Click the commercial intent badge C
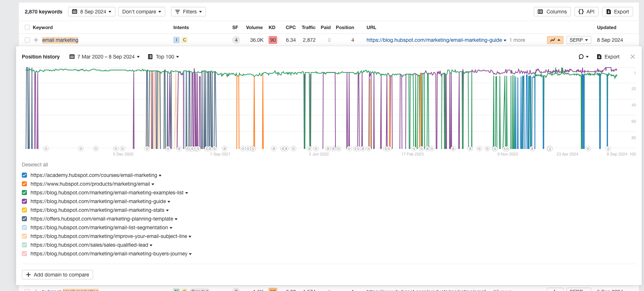 [x=184, y=40]
